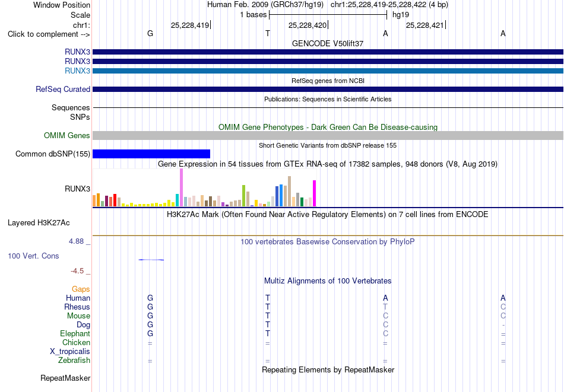
Task: Click the G in the Elephant alignment row
Action: (x=150, y=333)
